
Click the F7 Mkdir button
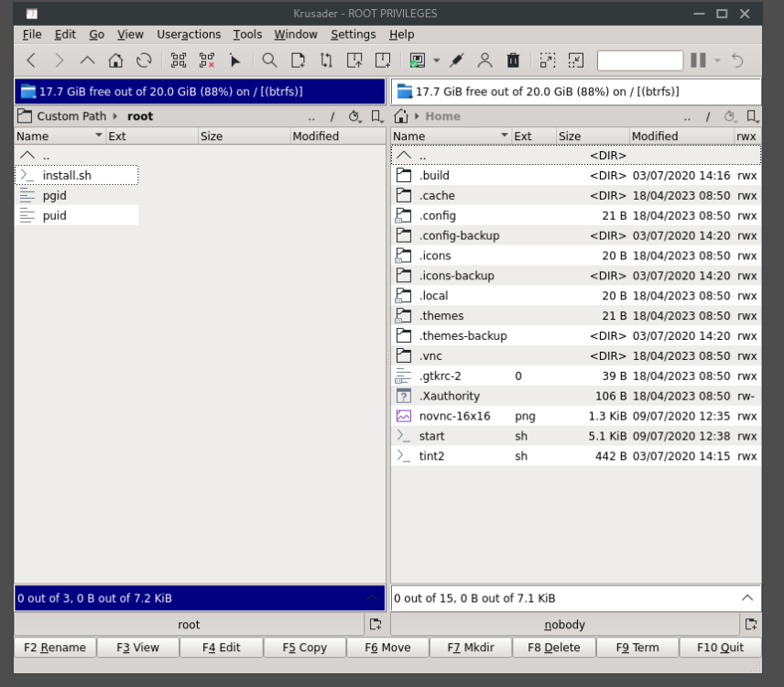[x=471, y=648]
